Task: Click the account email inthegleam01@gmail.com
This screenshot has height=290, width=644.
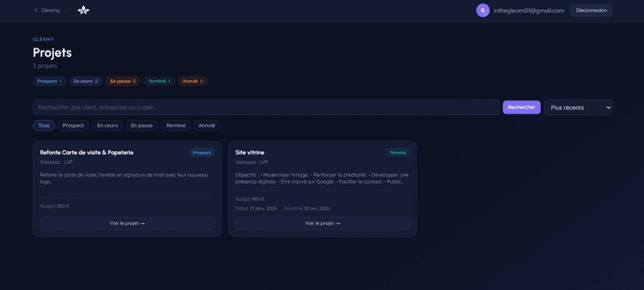Action: (529, 11)
